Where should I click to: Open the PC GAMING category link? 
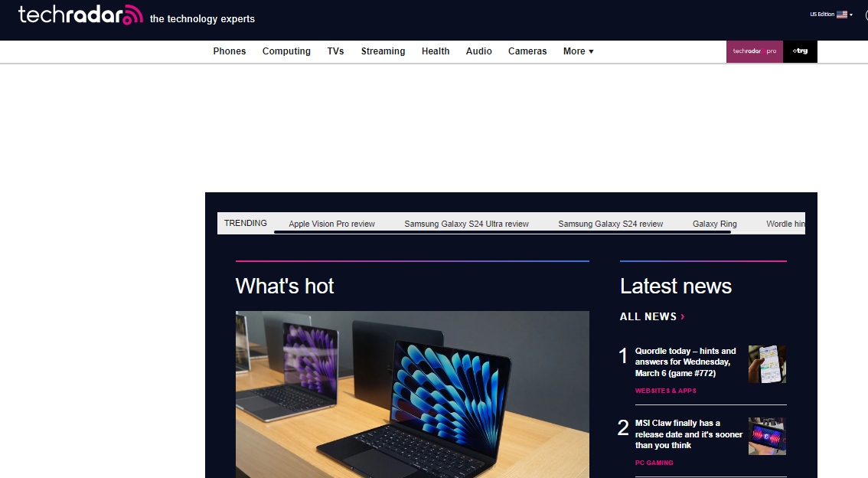coord(654,463)
